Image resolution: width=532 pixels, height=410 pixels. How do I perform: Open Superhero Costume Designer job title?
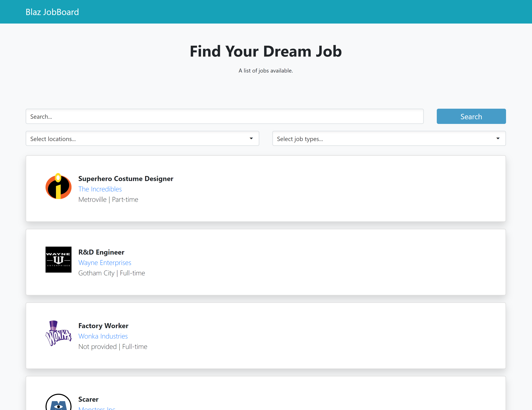click(126, 179)
